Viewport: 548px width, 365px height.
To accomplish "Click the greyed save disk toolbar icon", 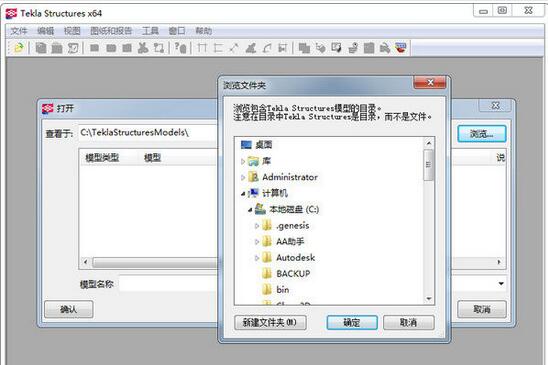I will (41, 48).
